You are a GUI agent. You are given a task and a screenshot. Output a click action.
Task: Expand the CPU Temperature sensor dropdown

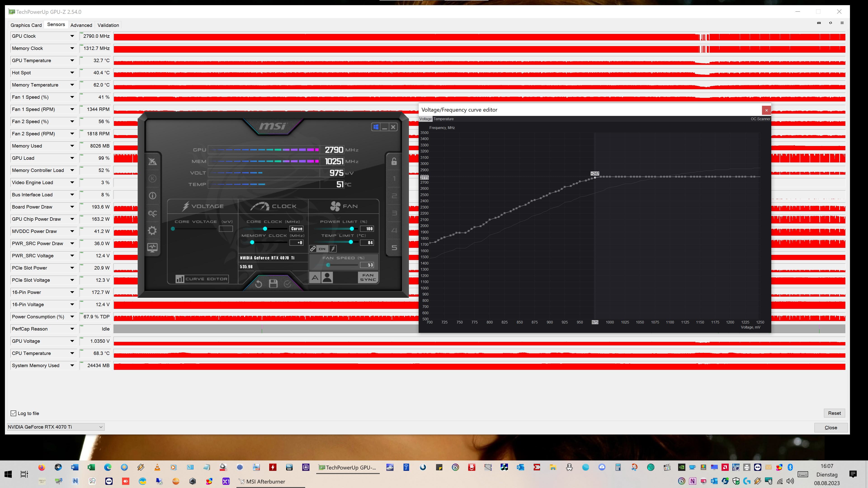(72, 353)
